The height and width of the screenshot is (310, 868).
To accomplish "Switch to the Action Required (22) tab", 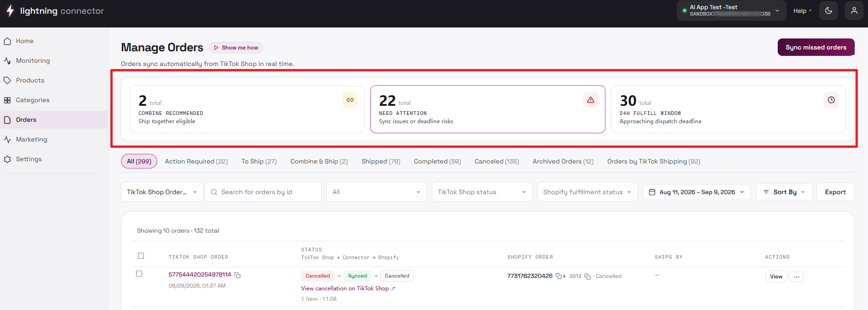I will pos(196,161).
